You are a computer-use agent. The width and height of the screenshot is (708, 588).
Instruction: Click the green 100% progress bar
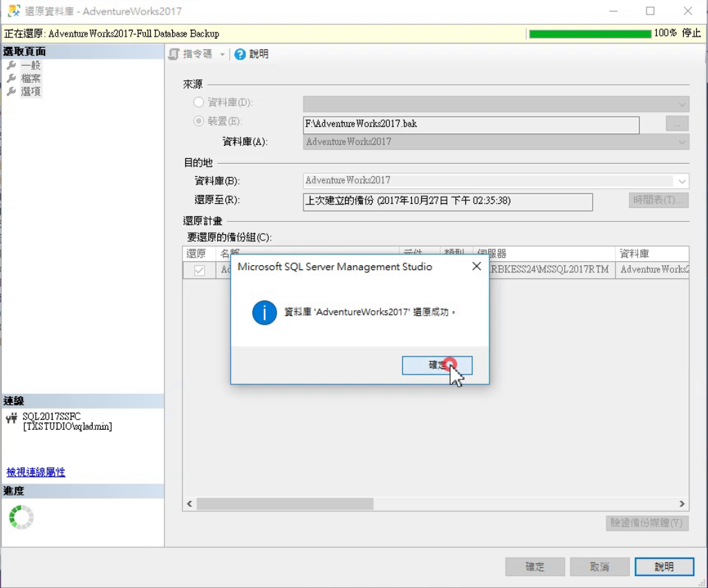coord(590,34)
